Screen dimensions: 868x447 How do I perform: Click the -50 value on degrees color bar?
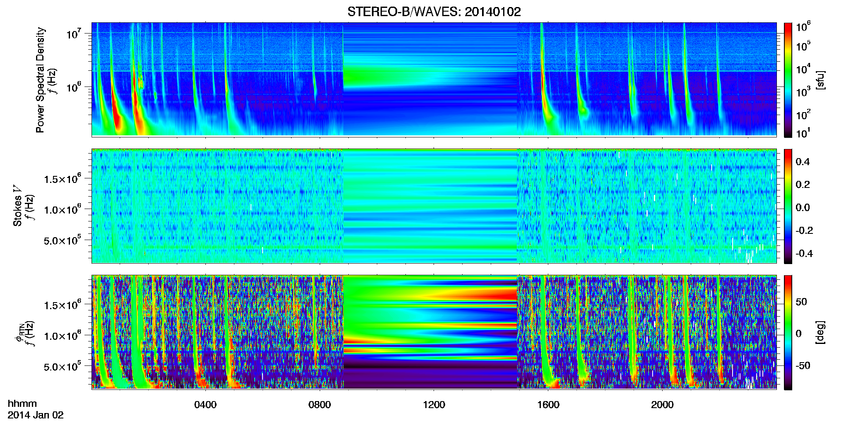[803, 365]
